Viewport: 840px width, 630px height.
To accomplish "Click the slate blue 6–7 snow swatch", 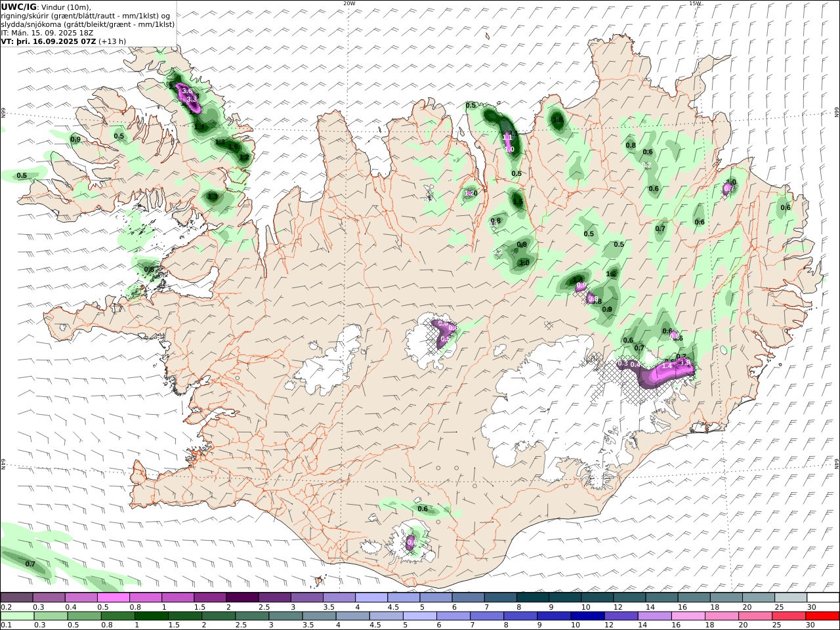I will (x=467, y=598).
